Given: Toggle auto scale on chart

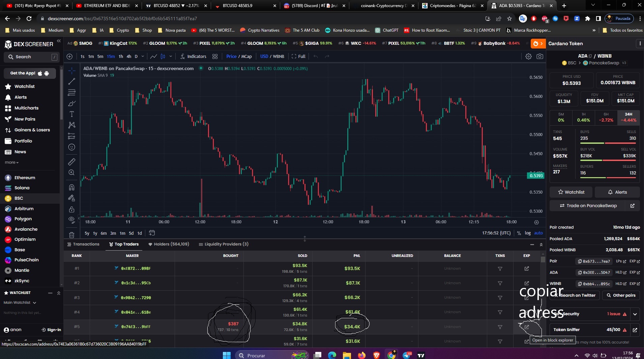Looking at the screenshot, I should click(x=538, y=233).
